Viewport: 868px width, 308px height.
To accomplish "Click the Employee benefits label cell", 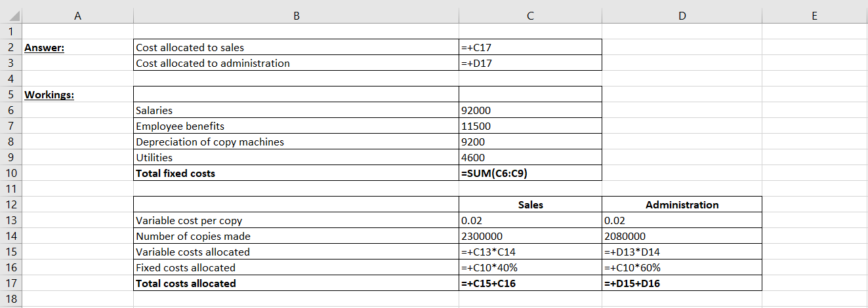I will click(296, 126).
